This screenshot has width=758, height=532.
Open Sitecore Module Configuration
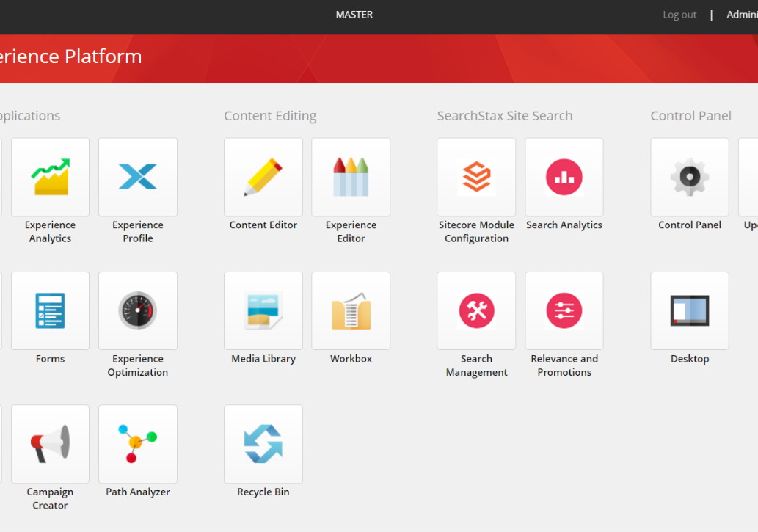click(x=476, y=177)
